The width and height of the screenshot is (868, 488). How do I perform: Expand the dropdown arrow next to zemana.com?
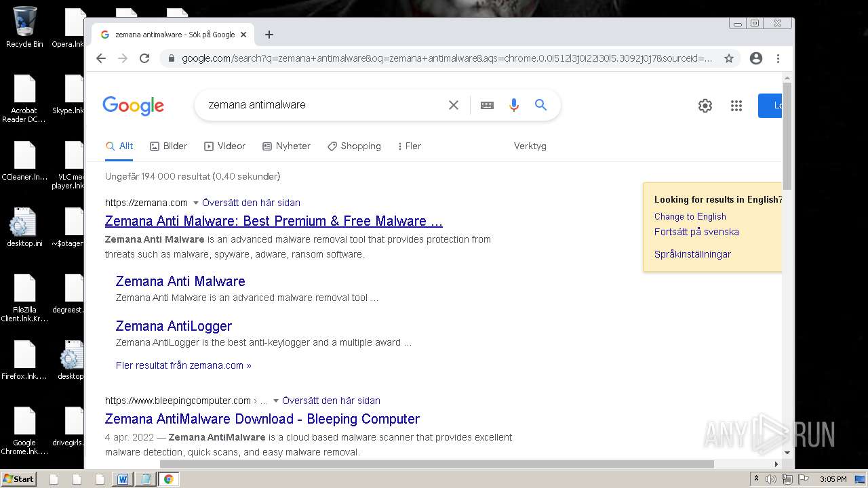tap(196, 203)
